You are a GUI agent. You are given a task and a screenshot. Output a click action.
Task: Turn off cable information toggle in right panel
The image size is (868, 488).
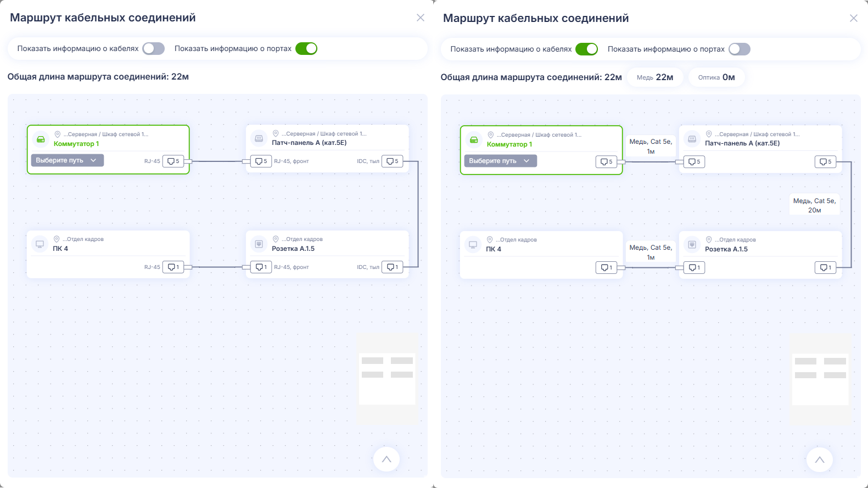587,49
